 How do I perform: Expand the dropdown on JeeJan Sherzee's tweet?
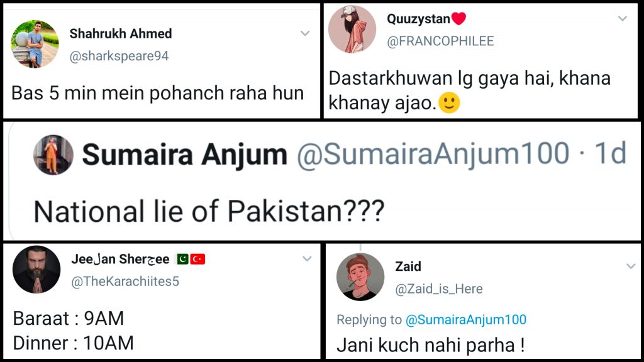coord(307,258)
